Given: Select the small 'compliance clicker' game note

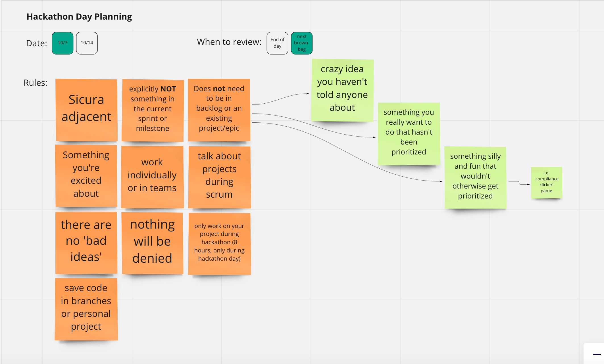Looking at the screenshot, I should pyautogui.click(x=546, y=182).
